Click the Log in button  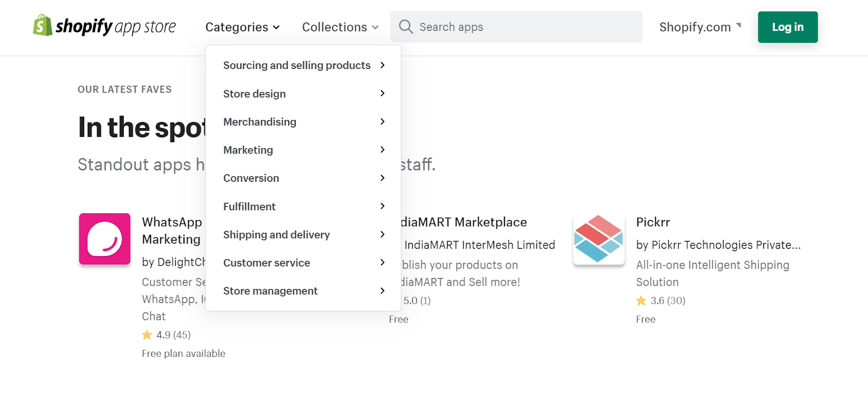pos(788,27)
